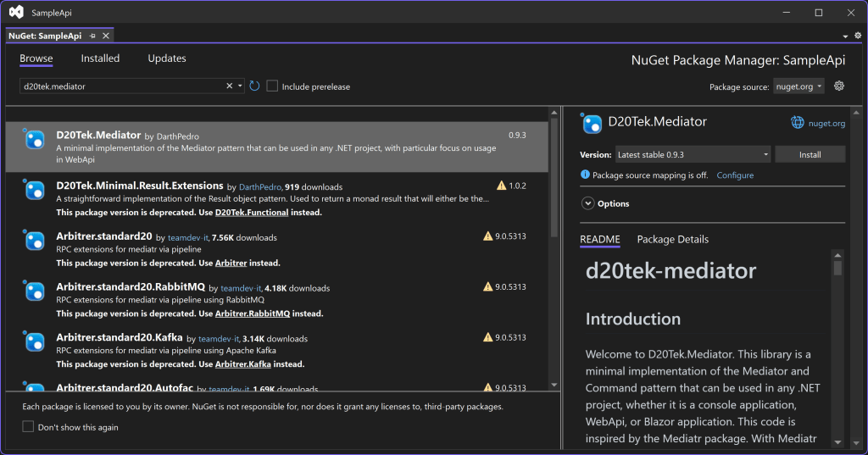Click the deprecation warning icon for Arbitrer.standard20.RabbitMQ
The height and width of the screenshot is (455, 868).
point(487,287)
